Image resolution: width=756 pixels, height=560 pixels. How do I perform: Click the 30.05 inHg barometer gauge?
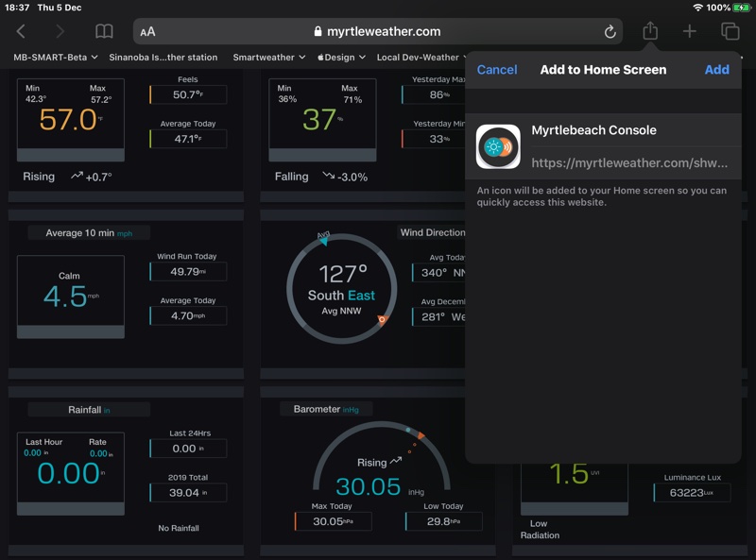381,460
